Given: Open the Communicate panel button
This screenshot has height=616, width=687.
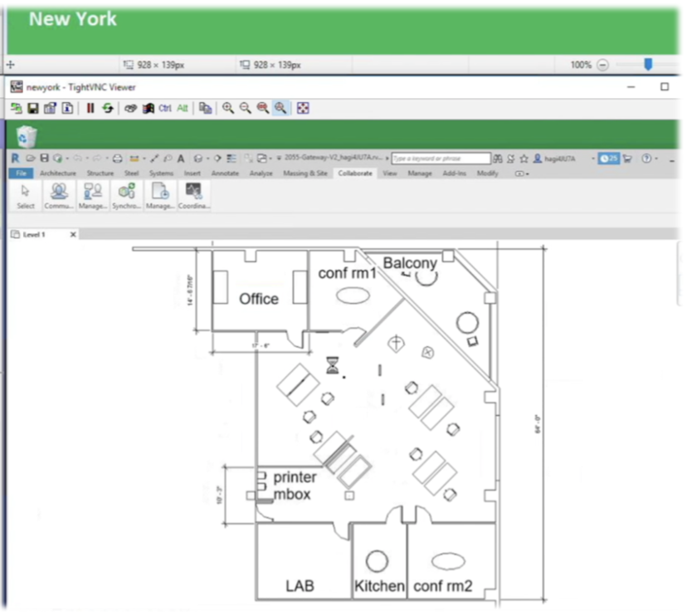Looking at the screenshot, I should tap(59, 197).
